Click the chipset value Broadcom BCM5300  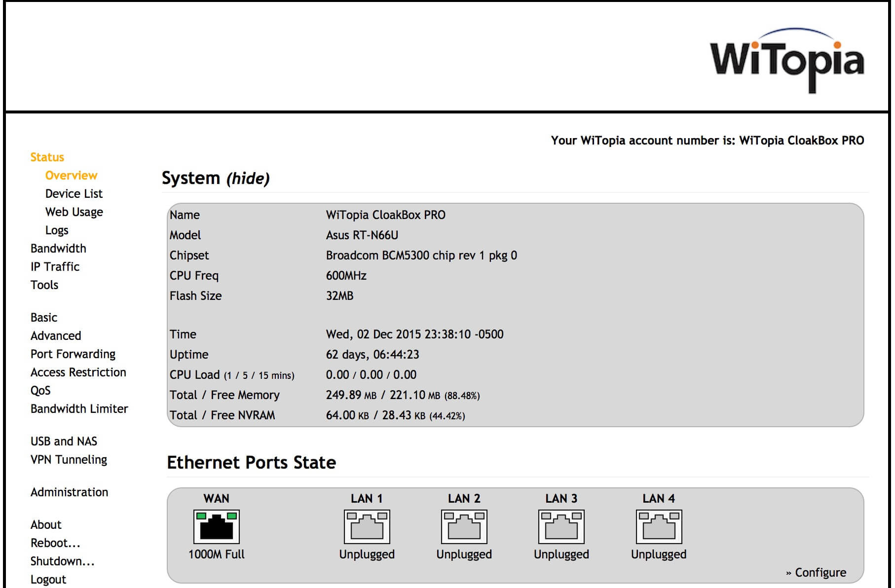(421, 256)
